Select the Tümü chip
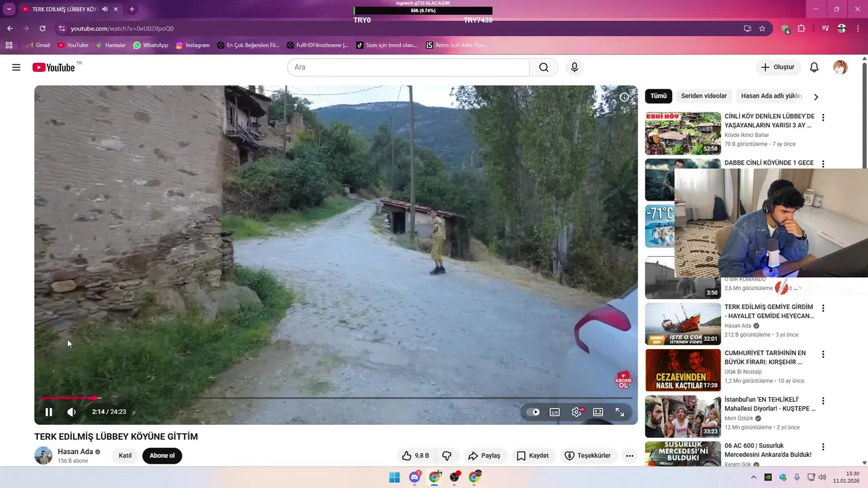 click(x=658, y=96)
